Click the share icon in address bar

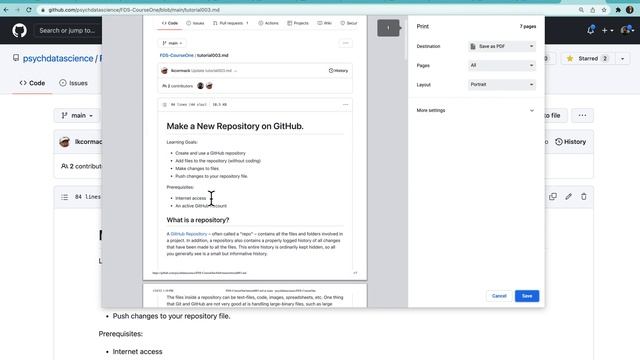click(x=593, y=10)
